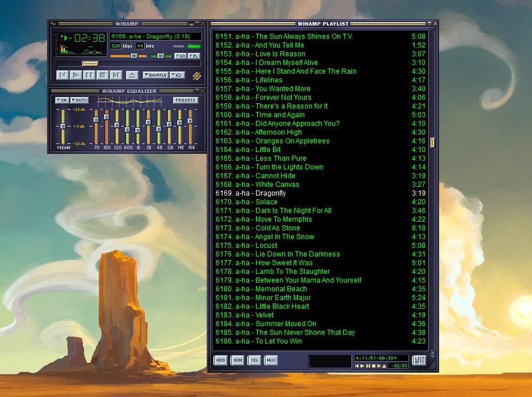The height and width of the screenshot is (397, 532).
Task: Click the volume slider handle
Action: click(134, 56)
